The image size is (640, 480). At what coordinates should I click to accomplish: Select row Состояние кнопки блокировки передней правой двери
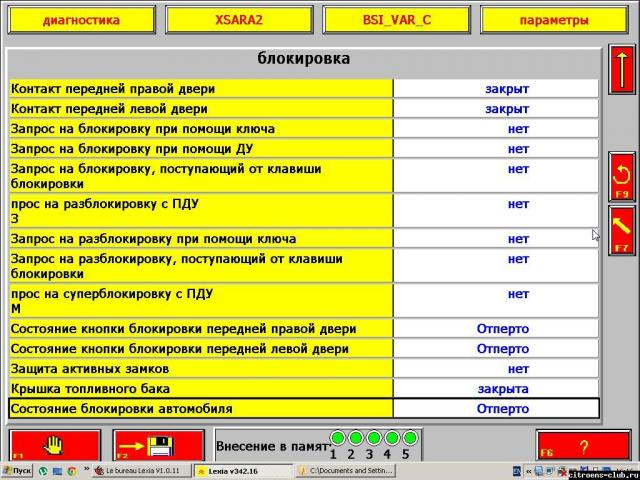click(x=304, y=329)
